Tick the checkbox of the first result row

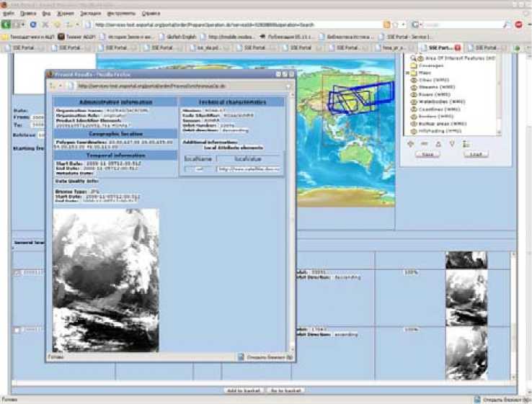(17, 273)
